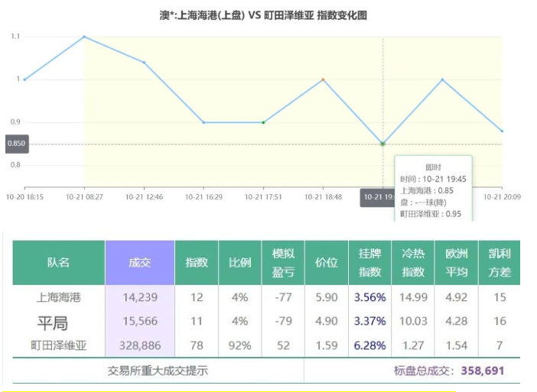Click the 标盘总成交 358,691 total

tap(449, 371)
